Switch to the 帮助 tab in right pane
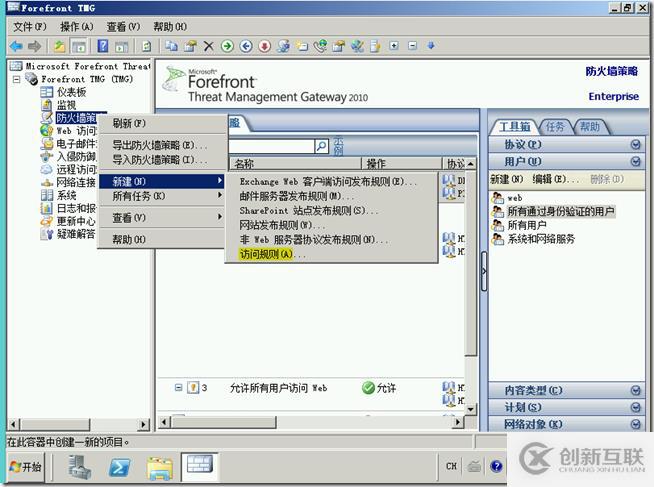 (x=590, y=127)
